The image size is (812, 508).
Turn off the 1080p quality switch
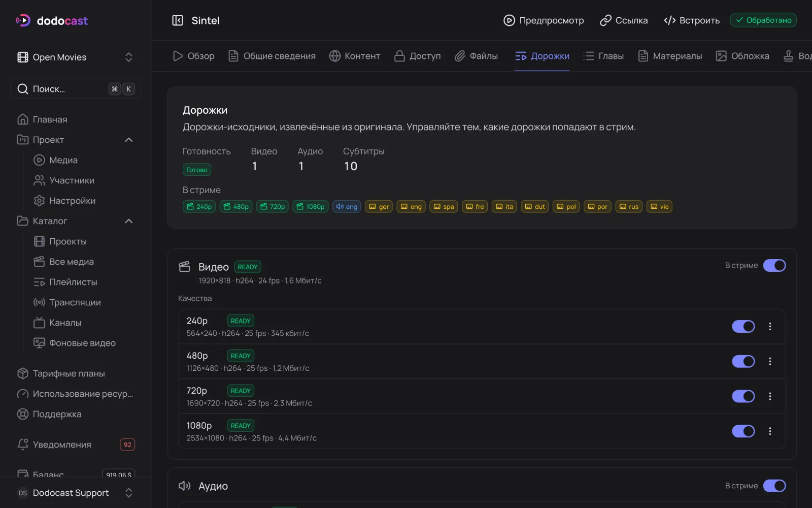(743, 431)
